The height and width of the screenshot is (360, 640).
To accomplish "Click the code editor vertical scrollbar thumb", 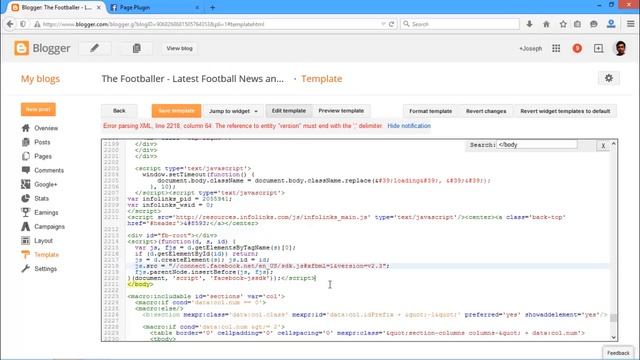I will click(613, 318).
